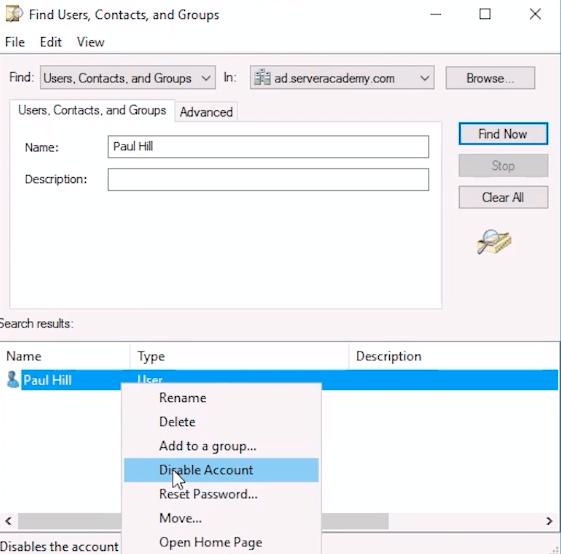
Task: Open the Edit menu
Action: 51,42
